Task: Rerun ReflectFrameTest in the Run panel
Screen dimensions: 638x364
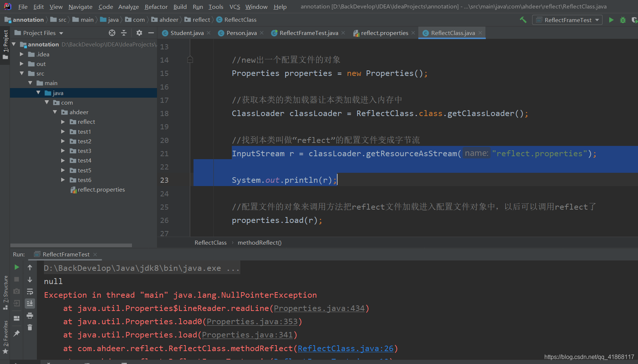Action: coord(17,267)
